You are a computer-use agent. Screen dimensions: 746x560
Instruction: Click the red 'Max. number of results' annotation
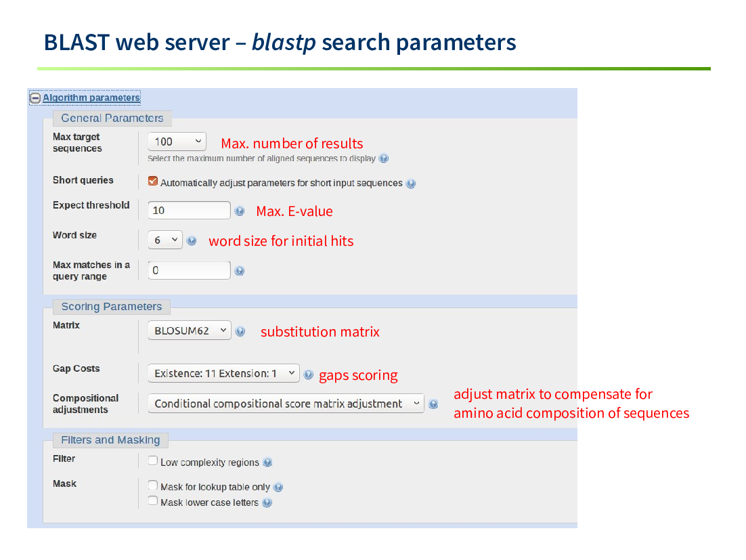click(292, 143)
